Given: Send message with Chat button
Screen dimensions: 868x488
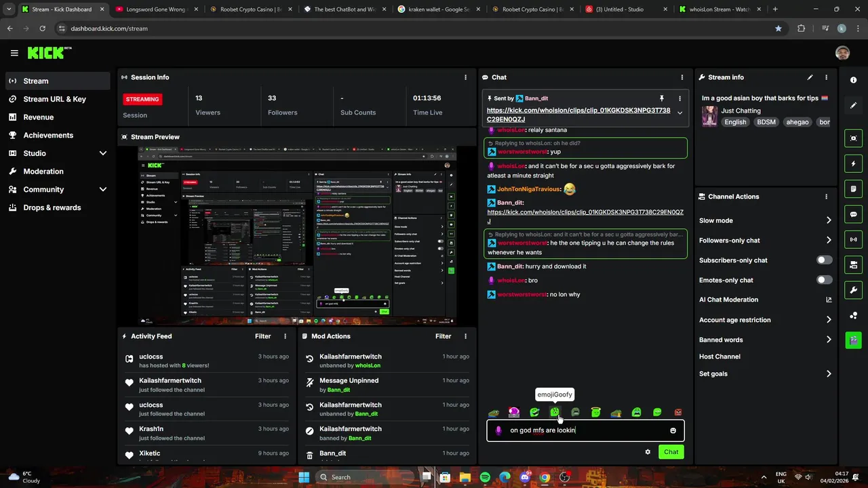Looking at the screenshot, I should (671, 452).
